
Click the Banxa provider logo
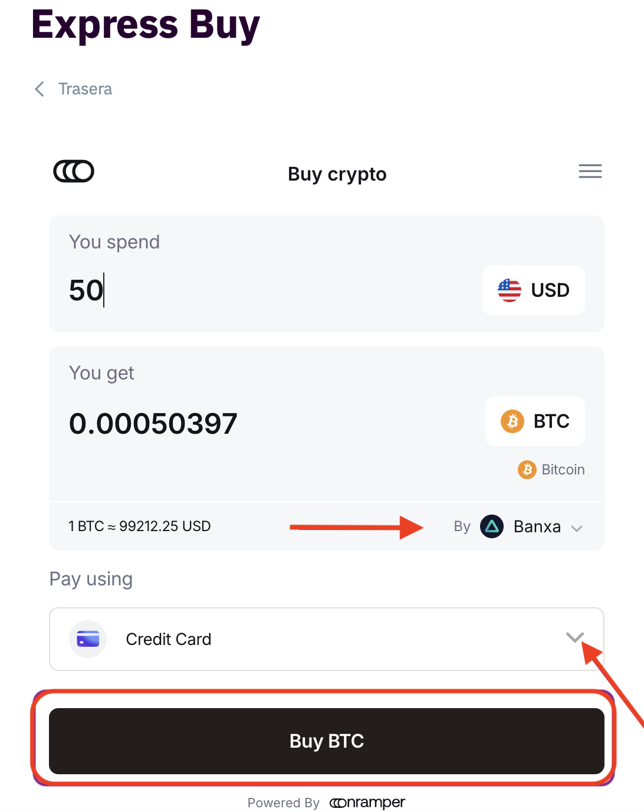[492, 526]
